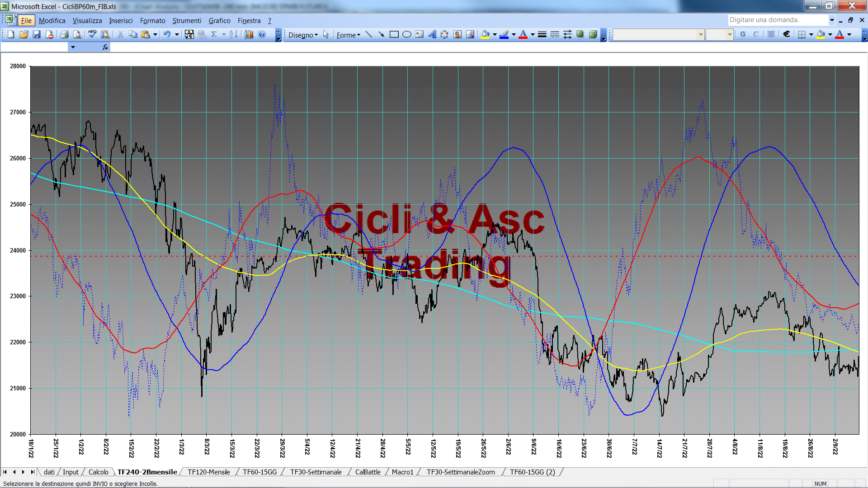Open the Font size combo box
The height and width of the screenshot is (488, 868).
tap(719, 34)
